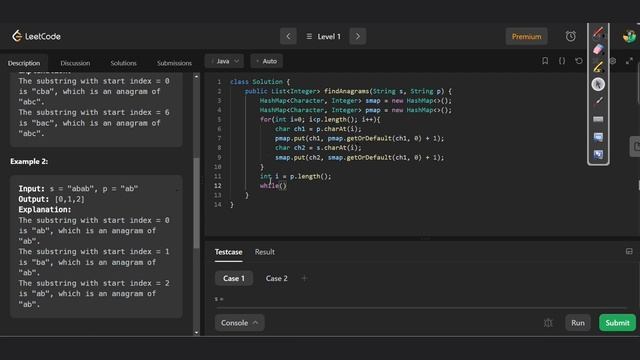Switch to the Description tab
The width and height of the screenshot is (640, 360).
pos(24,63)
